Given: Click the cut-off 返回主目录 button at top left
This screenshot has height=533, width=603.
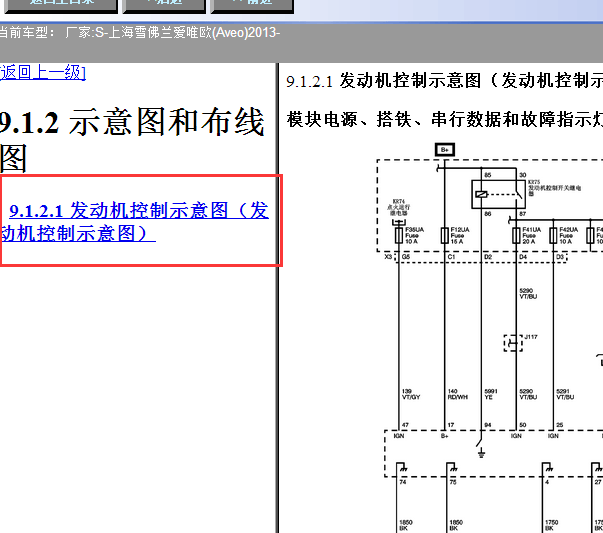Looking at the screenshot, I should click(61, 5).
